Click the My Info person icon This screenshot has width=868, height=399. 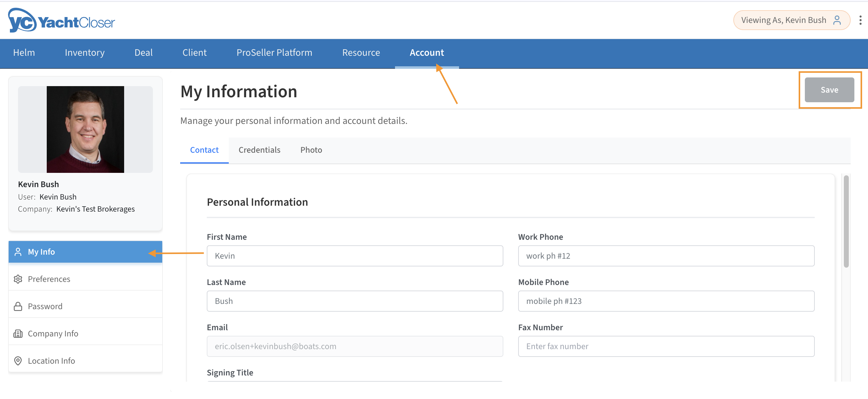click(x=18, y=252)
